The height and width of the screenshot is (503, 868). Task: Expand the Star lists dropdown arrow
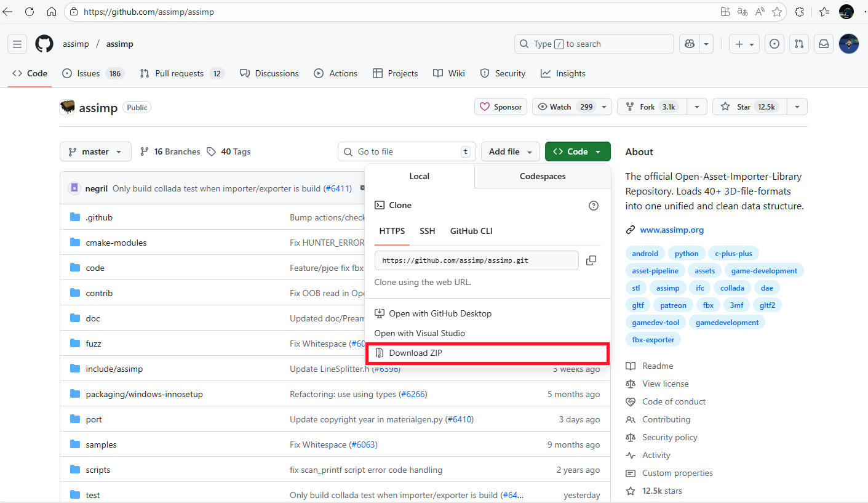click(797, 107)
